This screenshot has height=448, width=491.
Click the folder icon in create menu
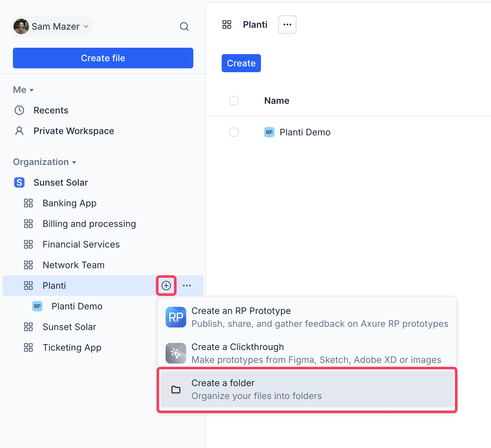tap(176, 390)
